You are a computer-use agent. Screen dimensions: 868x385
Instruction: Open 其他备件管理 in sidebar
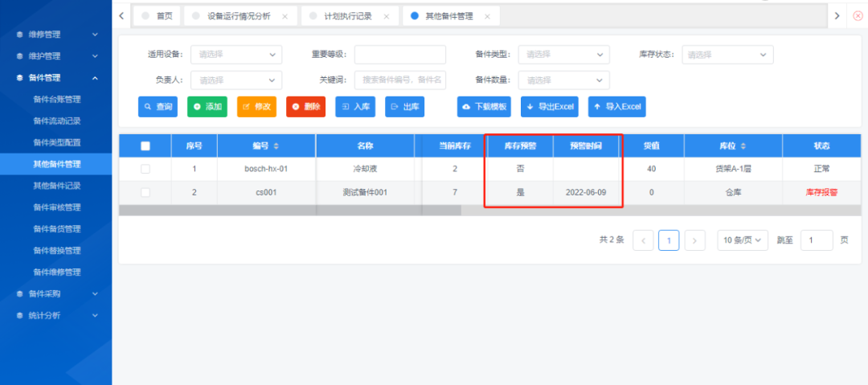(x=56, y=164)
